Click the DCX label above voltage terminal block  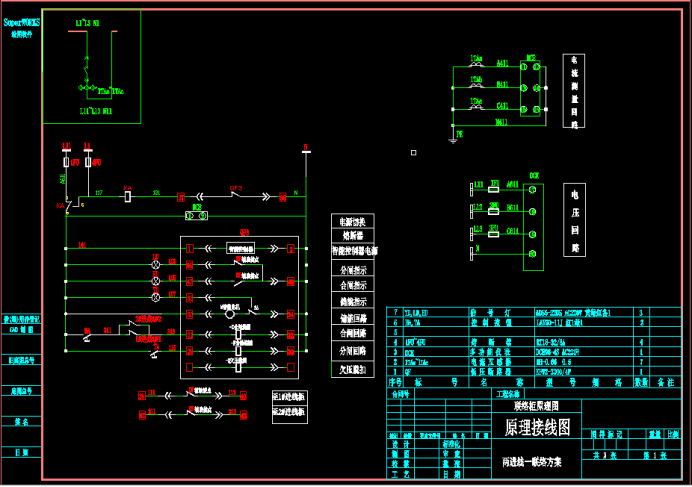(x=534, y=176)
